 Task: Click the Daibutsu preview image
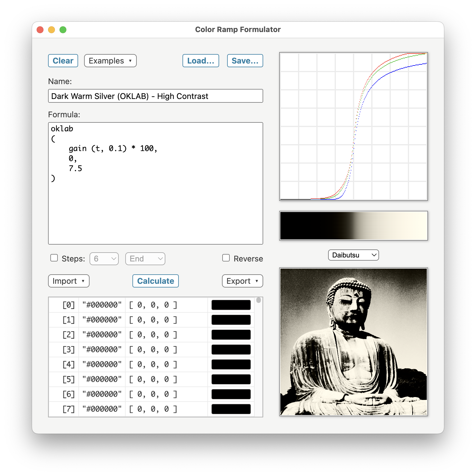(353, 342)
